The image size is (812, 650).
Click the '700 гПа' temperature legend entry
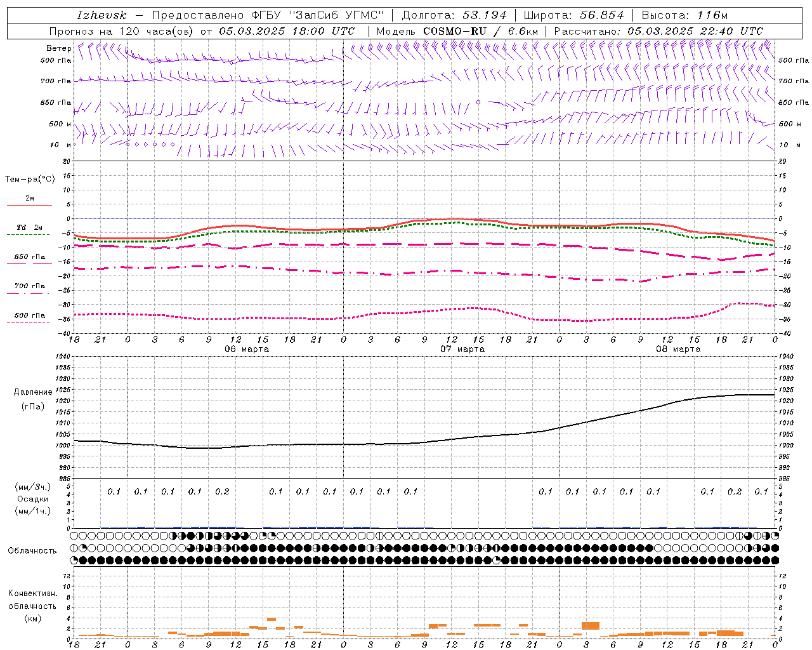tap(29, 286)
